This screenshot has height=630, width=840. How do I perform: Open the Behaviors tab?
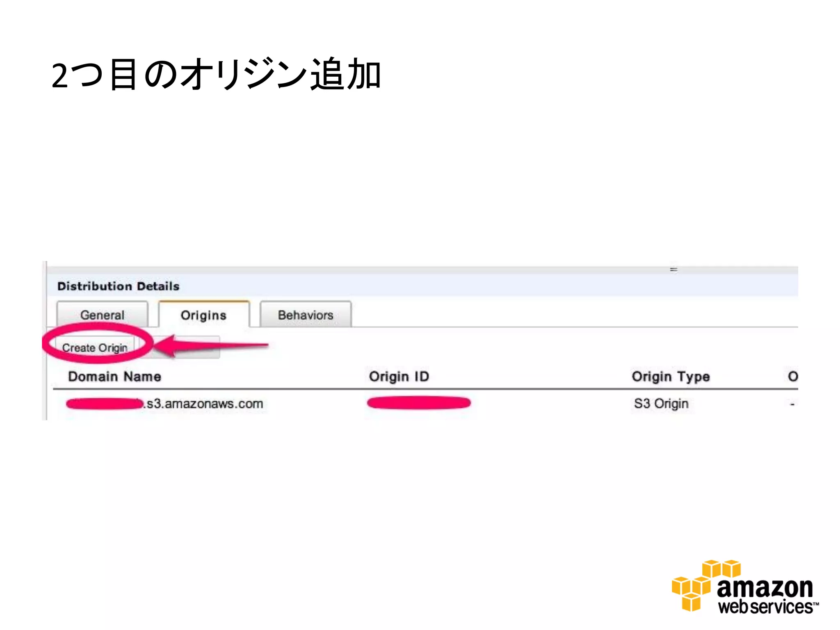[306, 315]
